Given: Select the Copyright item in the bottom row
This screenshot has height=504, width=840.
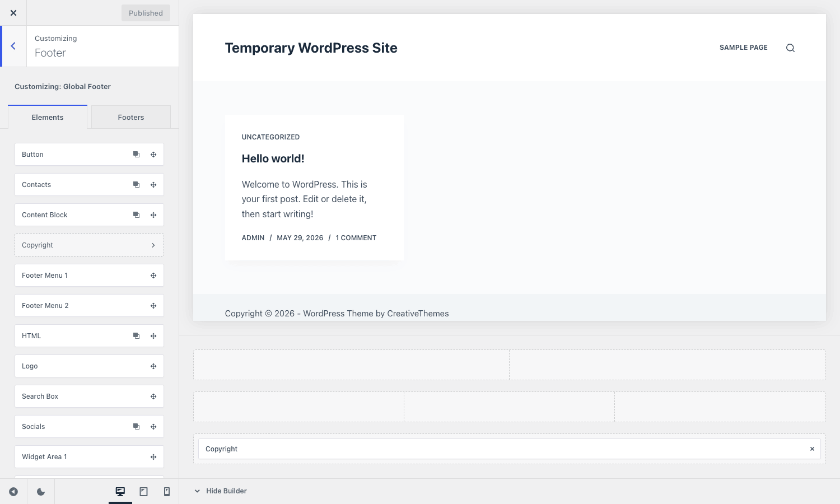Looking at the screenshot, I should 510,449.
